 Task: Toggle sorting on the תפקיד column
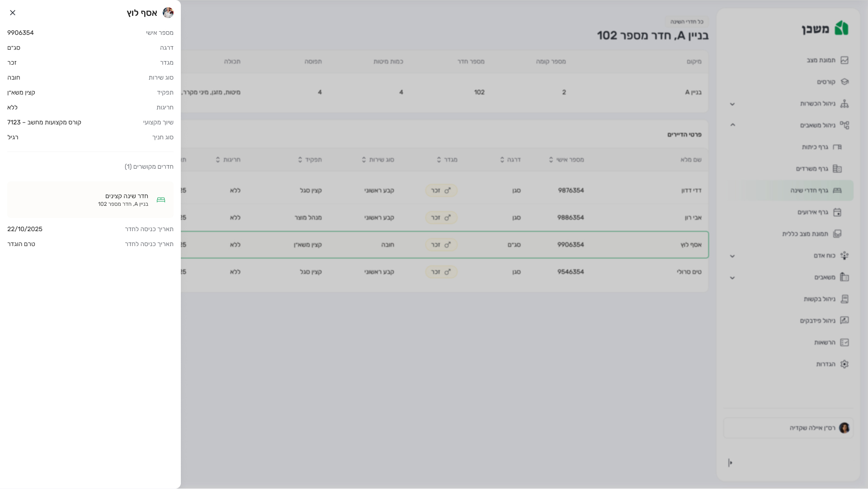[300, 159]
